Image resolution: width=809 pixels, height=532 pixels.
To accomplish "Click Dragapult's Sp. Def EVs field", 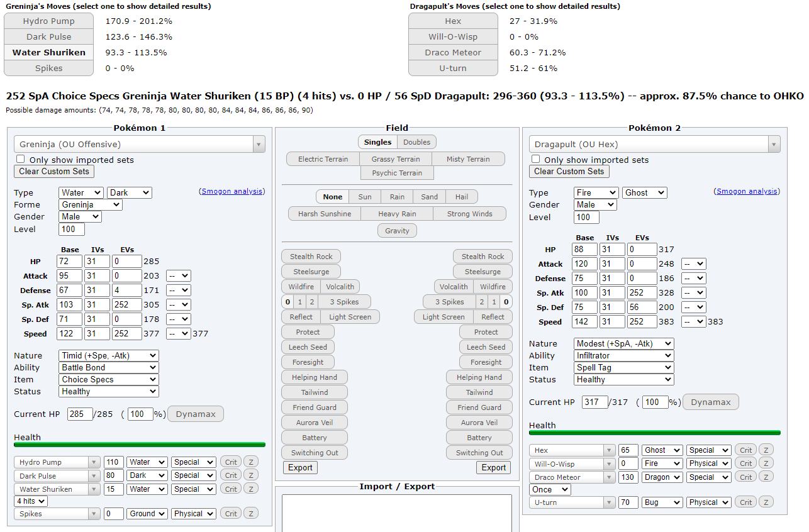I will 642,307.
